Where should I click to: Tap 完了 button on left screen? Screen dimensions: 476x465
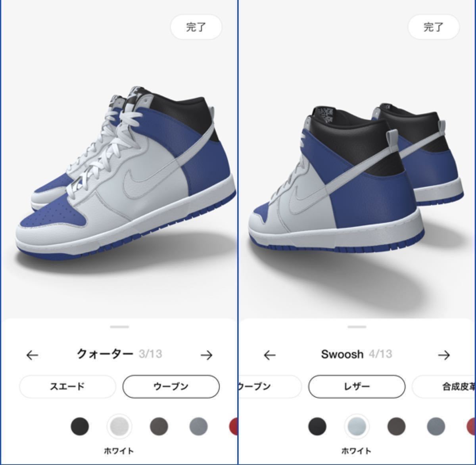coord(196,27)
